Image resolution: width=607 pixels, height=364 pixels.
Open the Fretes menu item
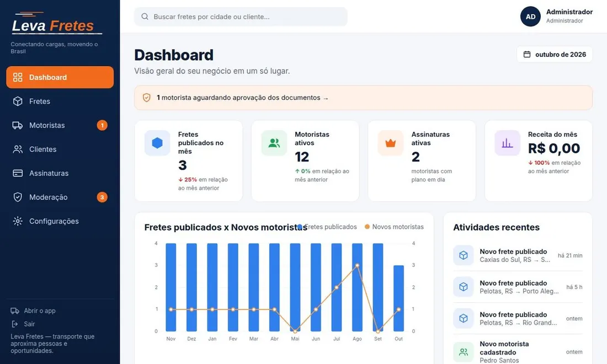[60, 101]
